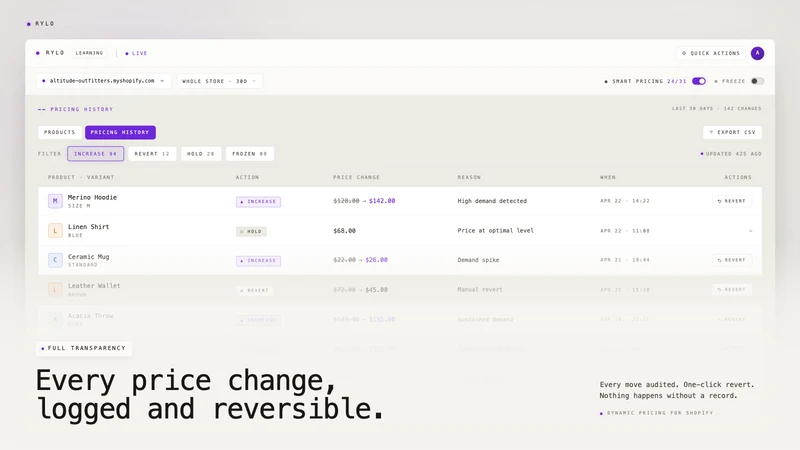Open the altitude-outfitters store dropdown
The image size is (800, 450).
(x=104, y=81)
